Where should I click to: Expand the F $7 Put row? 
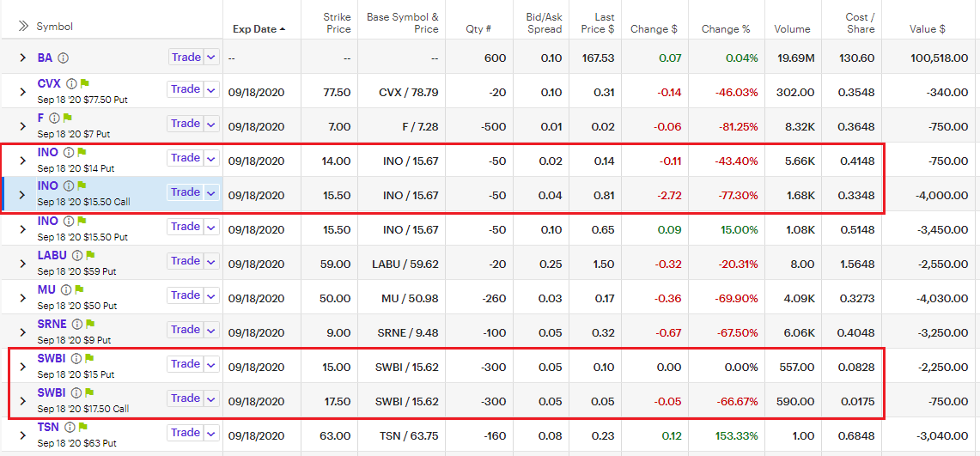[x=23, y=126]
